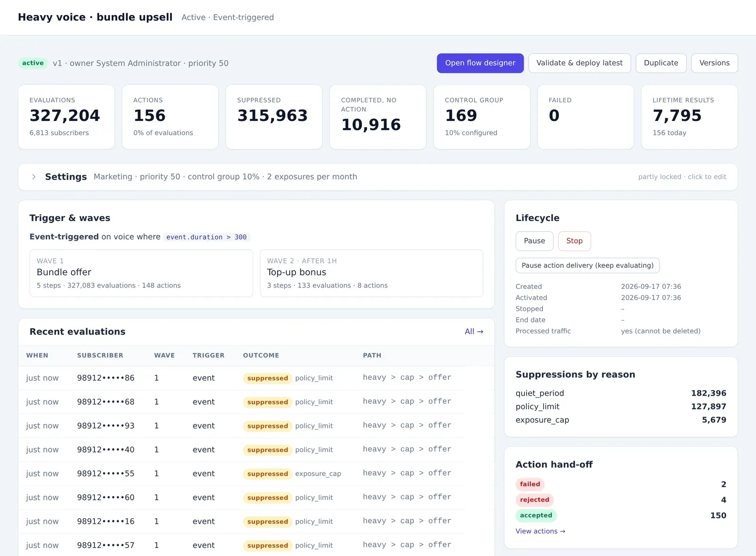756x556 pixels.
Task: Select the Wave 2 Top-up bonus card
Action: (x=371, y=273)
